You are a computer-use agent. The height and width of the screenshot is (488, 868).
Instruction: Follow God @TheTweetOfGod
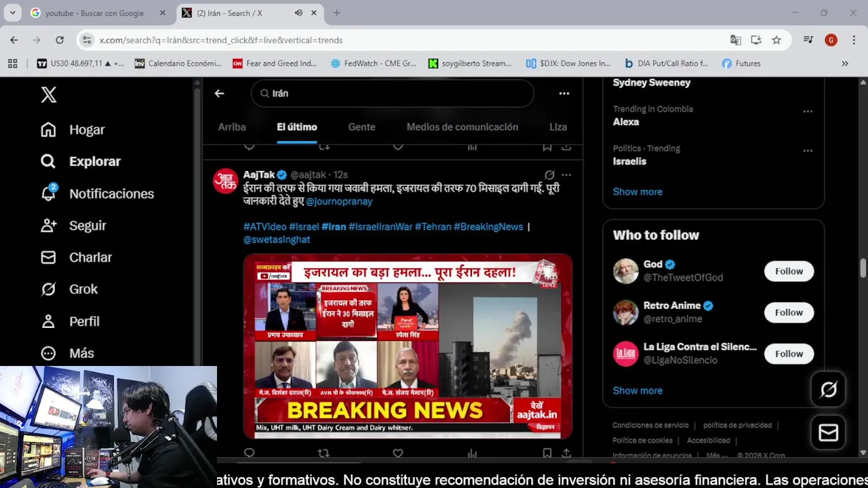click(x=789, y=271)
